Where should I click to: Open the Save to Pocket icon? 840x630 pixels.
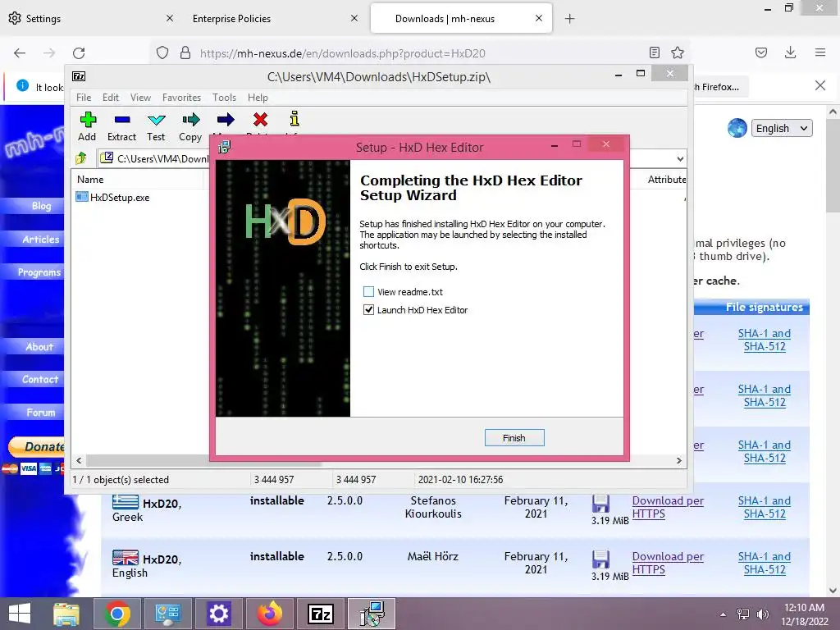tap(761, 52)
